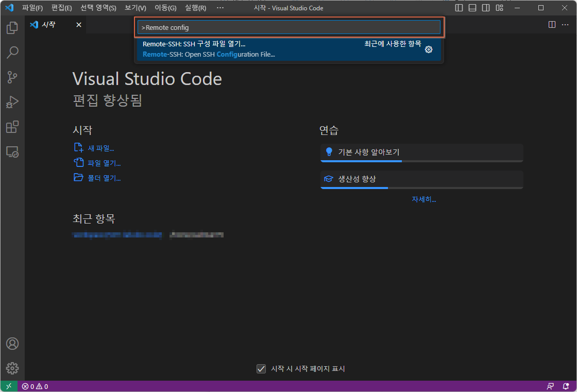Click the feedback icon in status bar

coord(550,386)
